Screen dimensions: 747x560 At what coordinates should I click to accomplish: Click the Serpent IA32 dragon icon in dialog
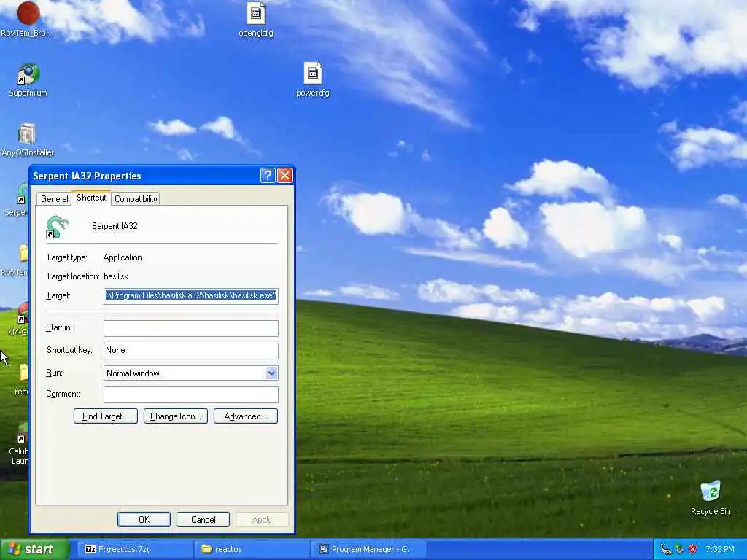57,227
